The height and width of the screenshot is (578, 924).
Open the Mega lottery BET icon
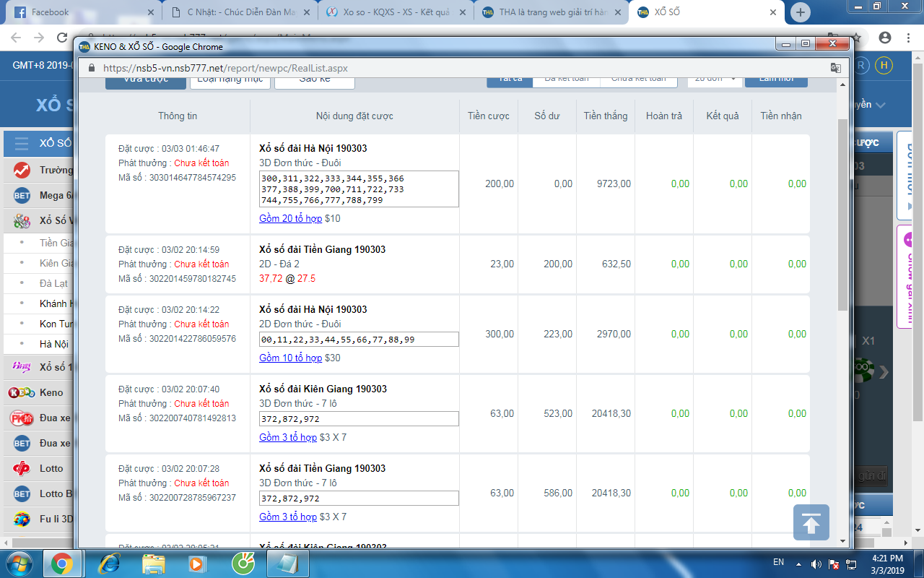pos(22,196)
